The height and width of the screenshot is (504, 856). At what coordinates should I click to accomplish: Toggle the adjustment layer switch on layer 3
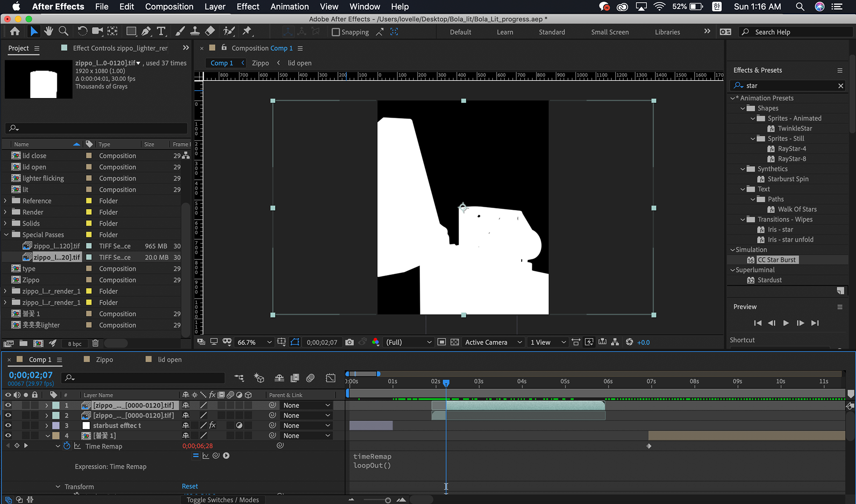click(239, 426)
